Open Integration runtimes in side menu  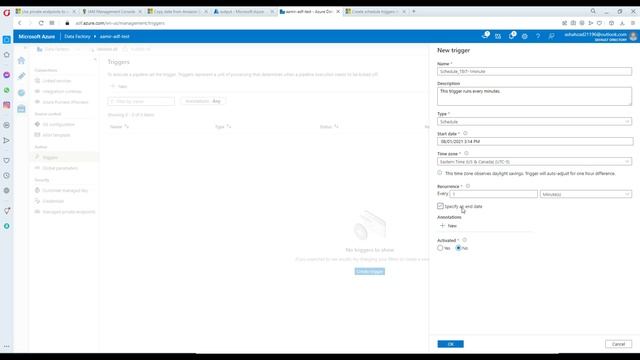(x=62, y=91)
